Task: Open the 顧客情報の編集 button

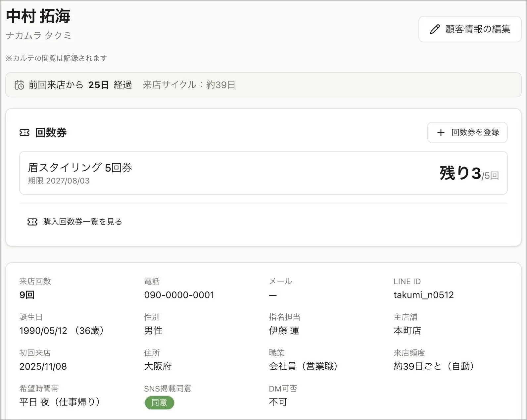Action: pyautogui.click(x=470, y=29)
